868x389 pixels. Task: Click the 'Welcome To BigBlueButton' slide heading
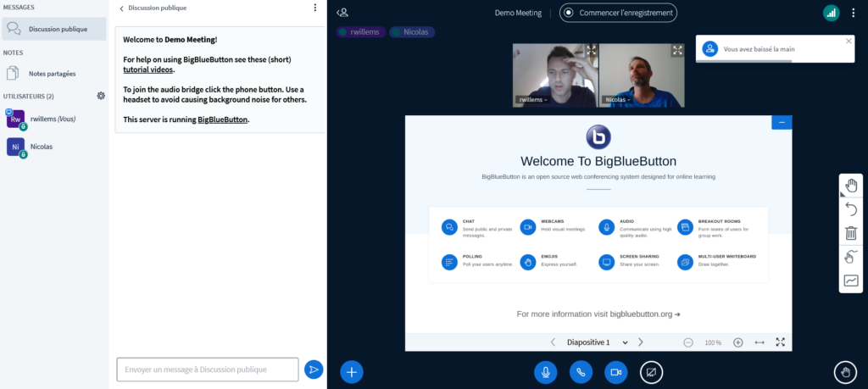pos(598,161)
